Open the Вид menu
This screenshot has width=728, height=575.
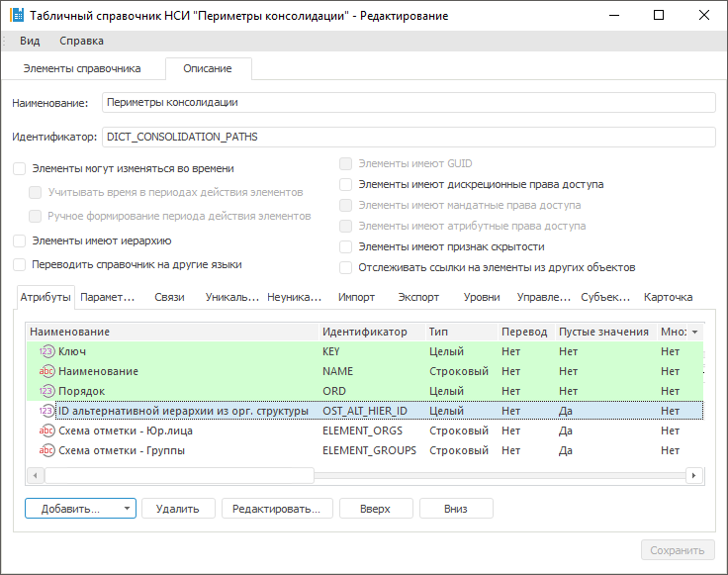[30, 41]
